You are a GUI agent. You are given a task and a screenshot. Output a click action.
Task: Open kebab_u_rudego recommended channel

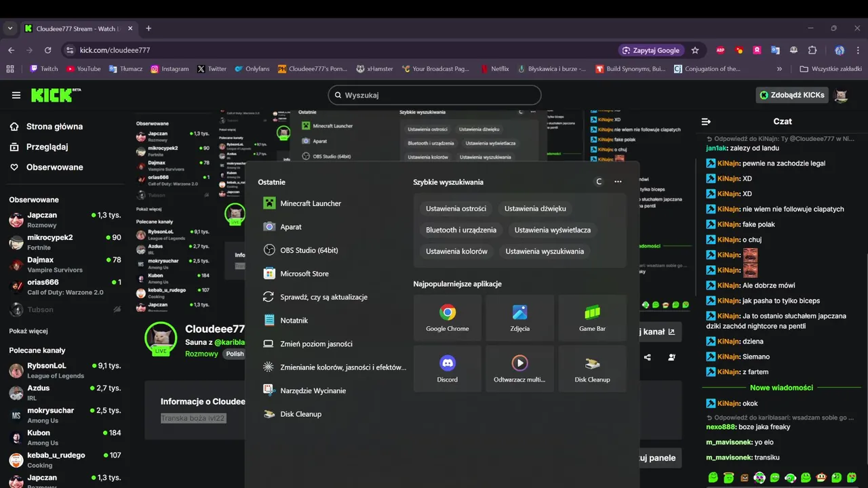pyautogui.click(x=65, y=460)
